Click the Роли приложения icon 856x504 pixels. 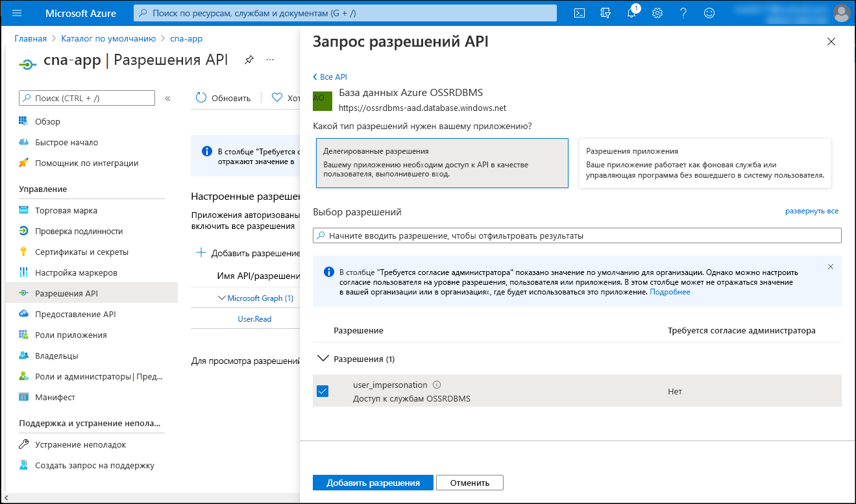pyautogui.click(x=23, y=335)
